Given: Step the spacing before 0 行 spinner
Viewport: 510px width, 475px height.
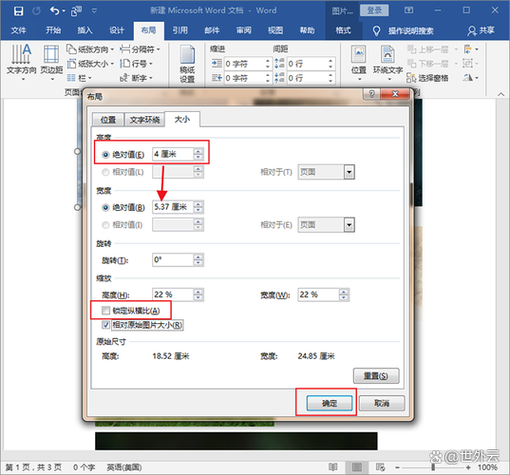Looking at the screenshot, I should click(330, 64).
